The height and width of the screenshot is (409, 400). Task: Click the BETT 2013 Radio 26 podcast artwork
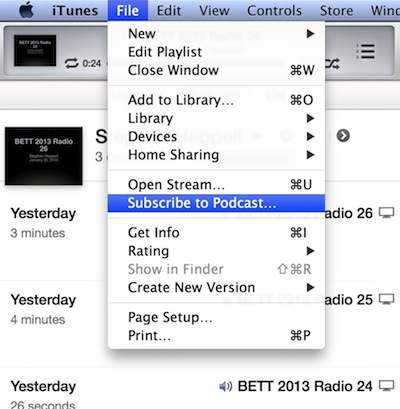coord(44,156)
